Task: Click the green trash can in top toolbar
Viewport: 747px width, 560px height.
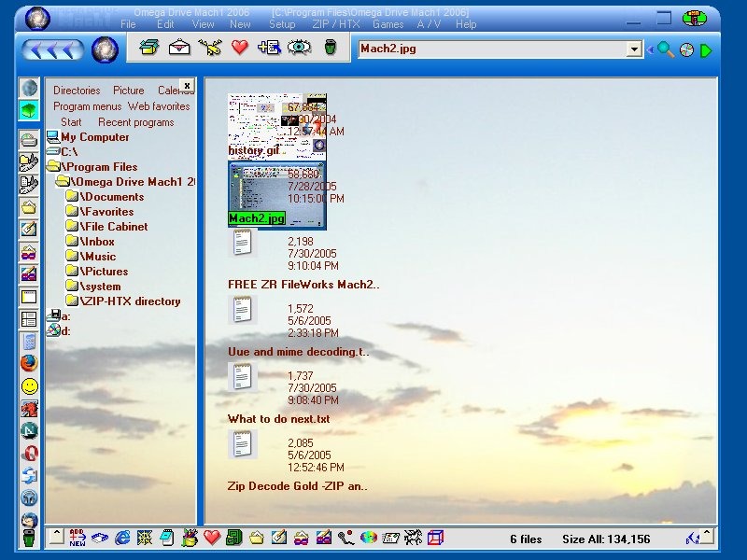Action: click(x=331, y=48)
